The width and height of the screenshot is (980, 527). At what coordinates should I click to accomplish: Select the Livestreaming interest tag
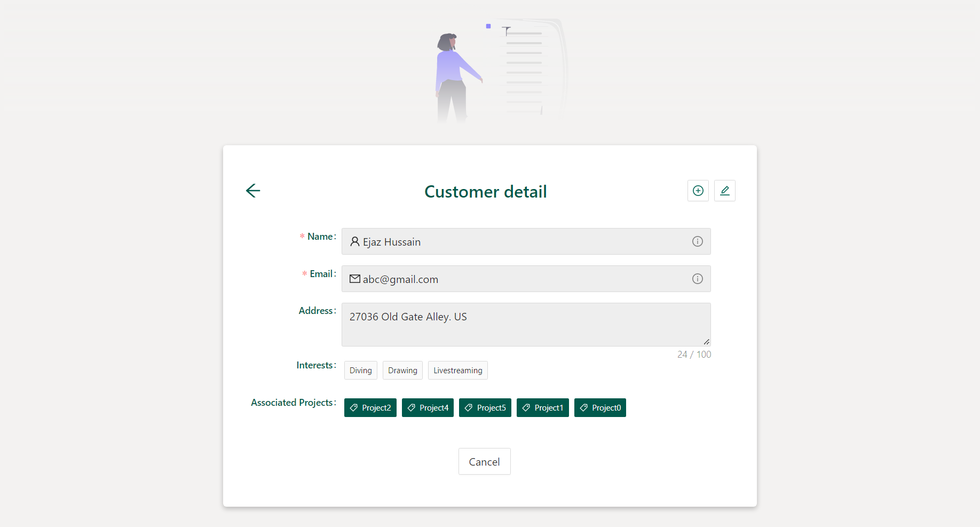pyautogui.click(x=458, y=371)
